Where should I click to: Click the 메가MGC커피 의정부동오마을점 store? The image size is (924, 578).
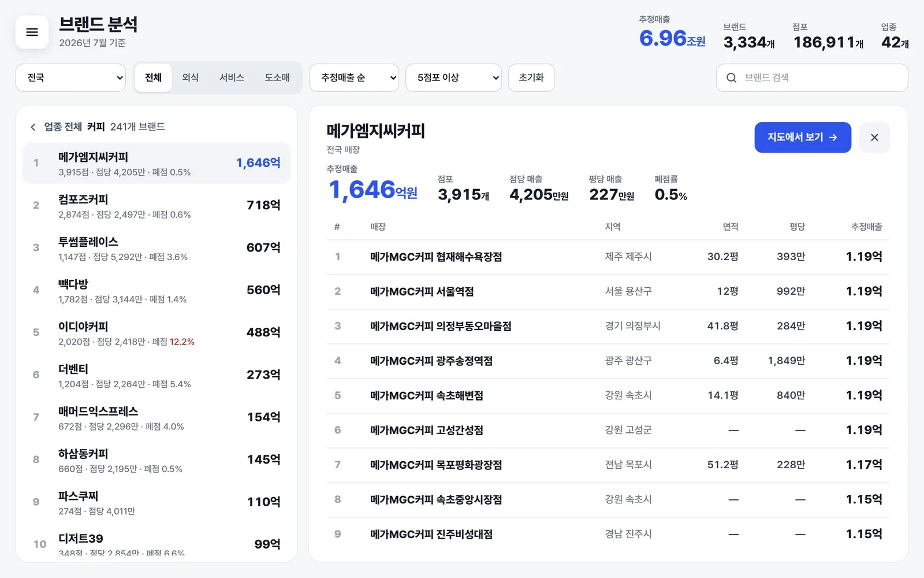pos(441,326)
